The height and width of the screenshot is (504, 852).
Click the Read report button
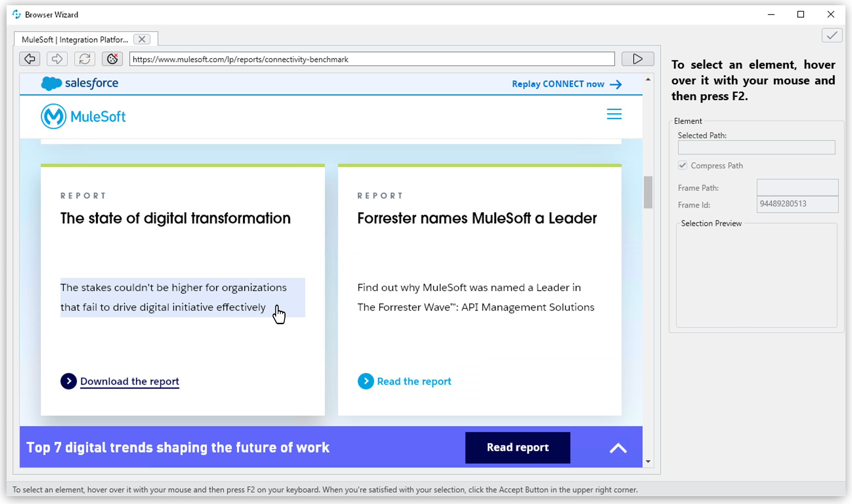coord(517,447)
